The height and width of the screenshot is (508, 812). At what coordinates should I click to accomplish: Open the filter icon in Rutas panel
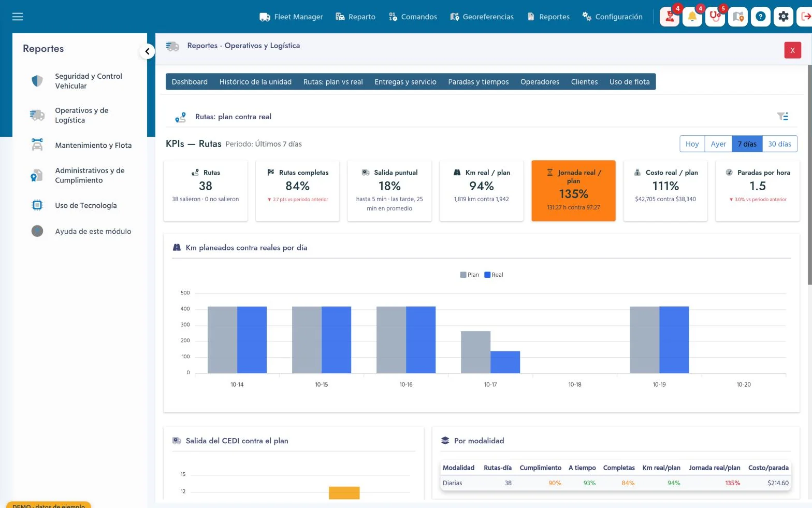(782, 117)
